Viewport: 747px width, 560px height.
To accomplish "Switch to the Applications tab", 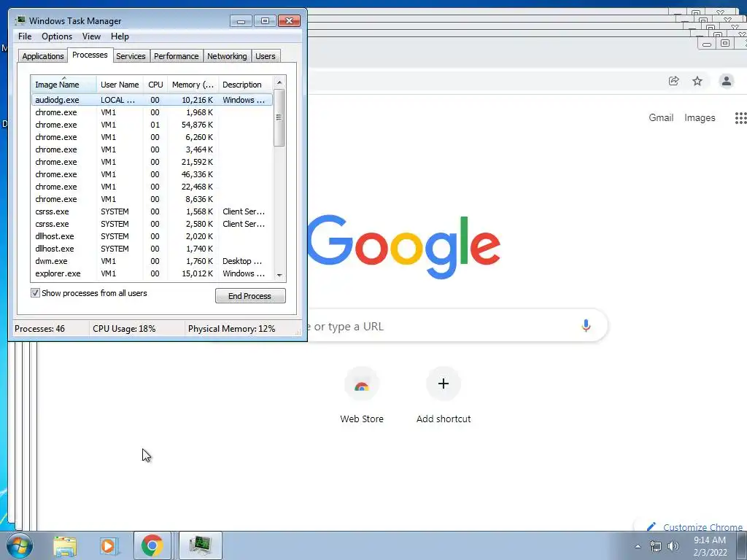I will coord(43,56).
